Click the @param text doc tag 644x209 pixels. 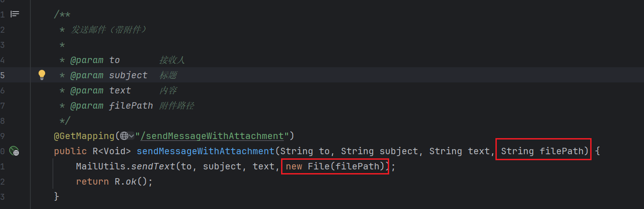click(x=101, y=90)
